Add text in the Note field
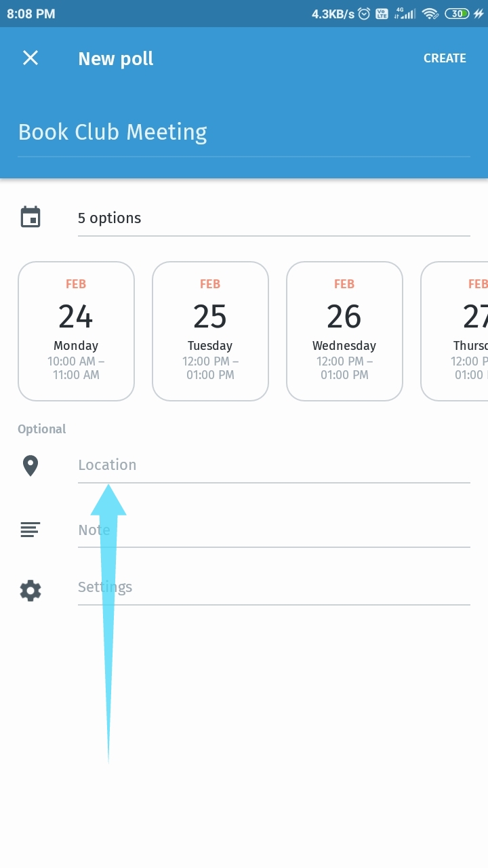Image resolution: width=488 pixels, height=868 pixels. (x=274, y=530)
